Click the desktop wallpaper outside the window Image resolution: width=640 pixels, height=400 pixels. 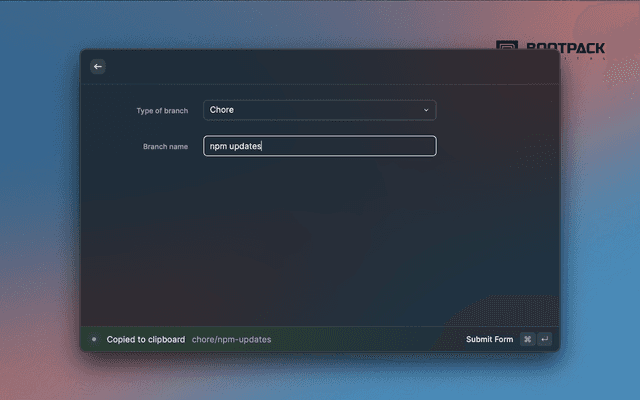tap(40, 200)
